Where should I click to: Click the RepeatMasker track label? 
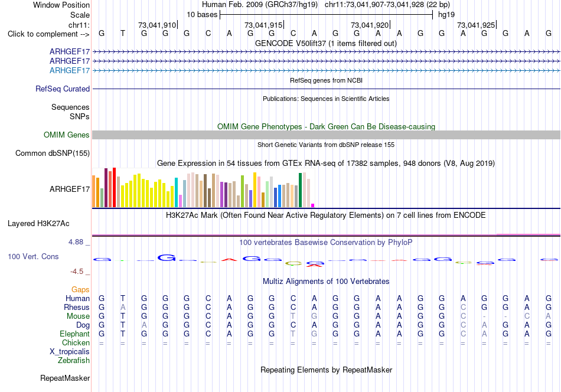coord(65,378)
